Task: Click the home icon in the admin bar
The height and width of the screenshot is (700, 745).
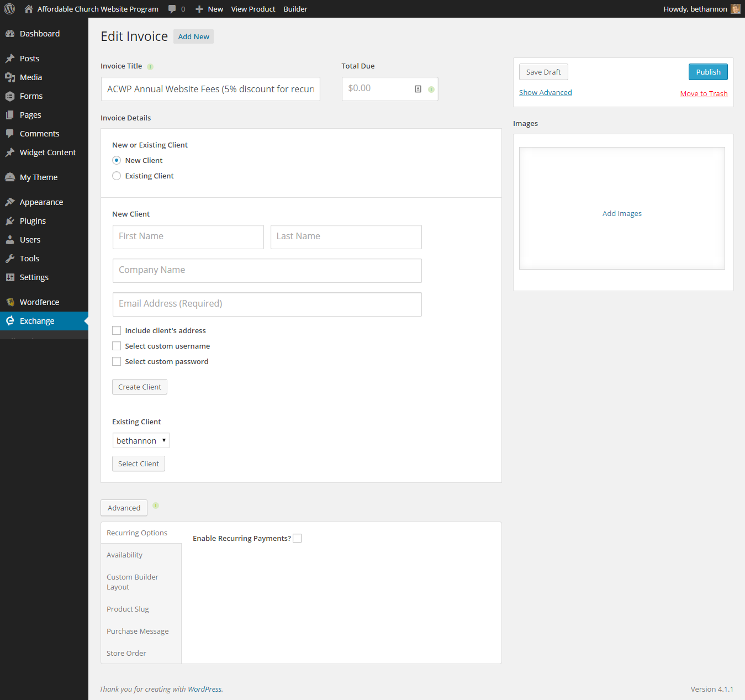Action: point(29,9)
